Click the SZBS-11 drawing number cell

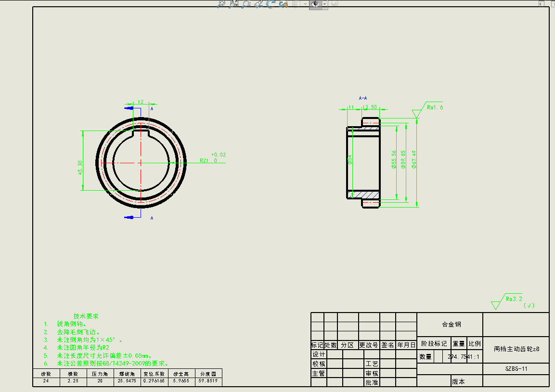(x=516, y=368)
